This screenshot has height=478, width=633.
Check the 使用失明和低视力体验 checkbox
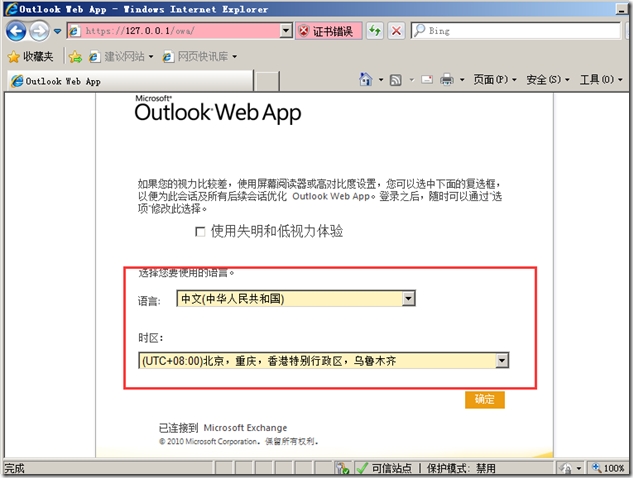pos(200,232)
